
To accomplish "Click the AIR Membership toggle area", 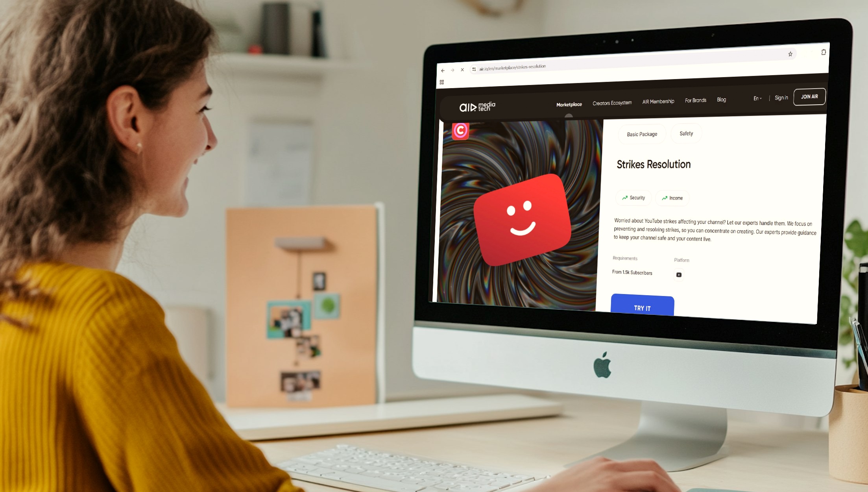I will [657, 101].
